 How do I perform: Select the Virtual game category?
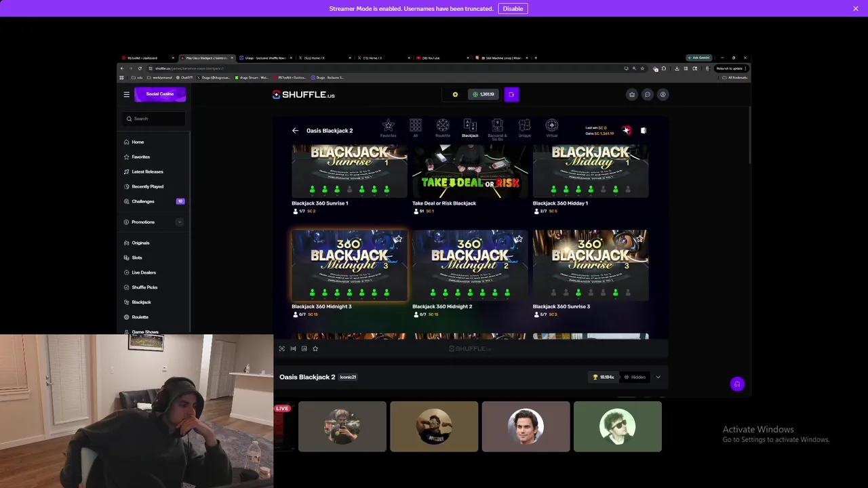552,128
